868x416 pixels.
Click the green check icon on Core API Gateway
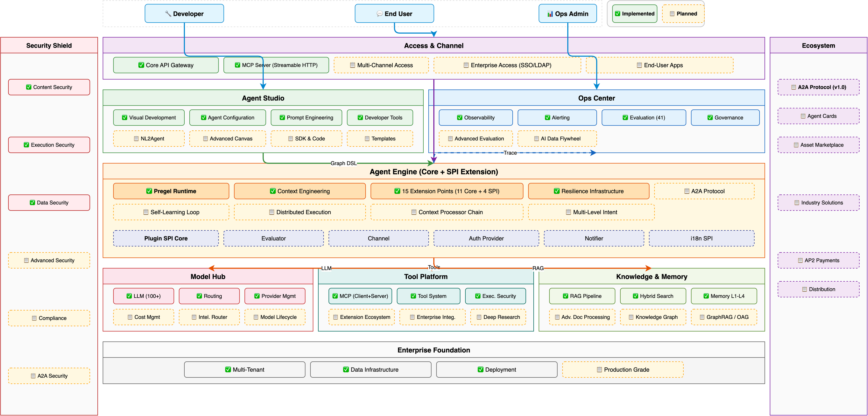(141, 65)
